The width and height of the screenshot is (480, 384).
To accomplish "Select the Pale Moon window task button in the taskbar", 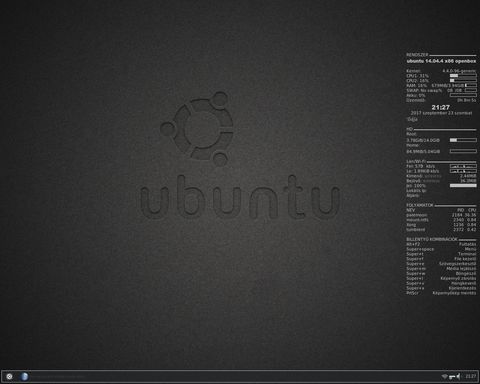I will (x=53, y=376).
